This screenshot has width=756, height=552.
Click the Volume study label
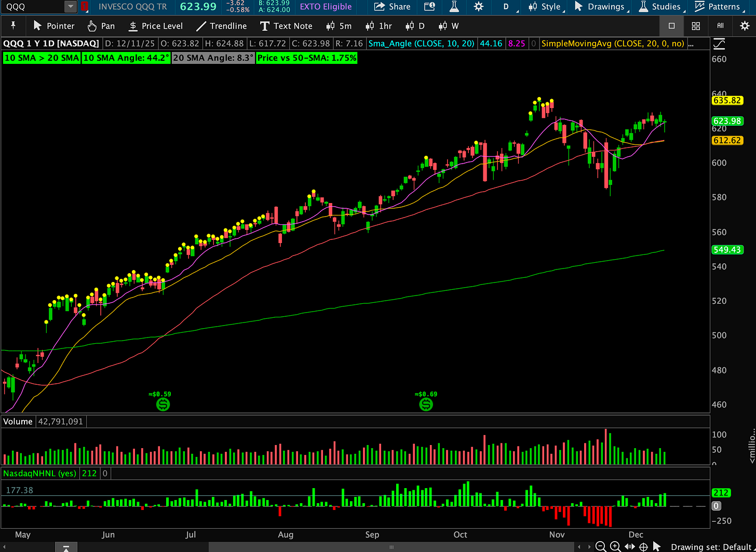click(18, 421)
